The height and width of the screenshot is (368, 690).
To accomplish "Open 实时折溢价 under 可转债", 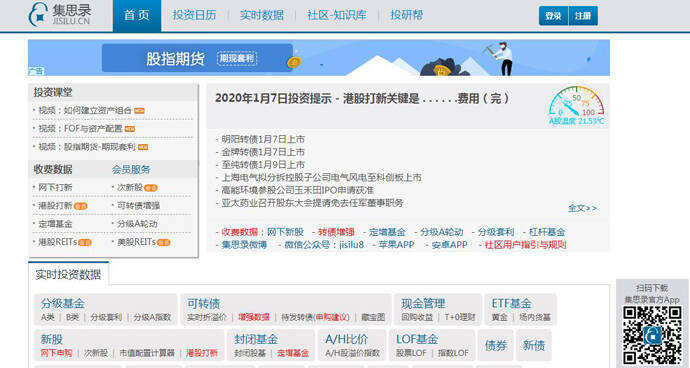I will (x=207, y=317).
